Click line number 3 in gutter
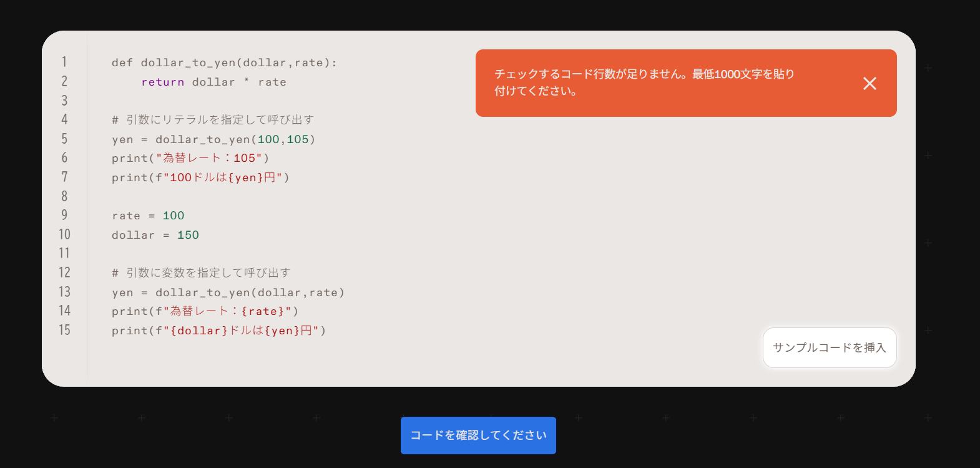This screenshot has height=468, width=980. (64, 101)
